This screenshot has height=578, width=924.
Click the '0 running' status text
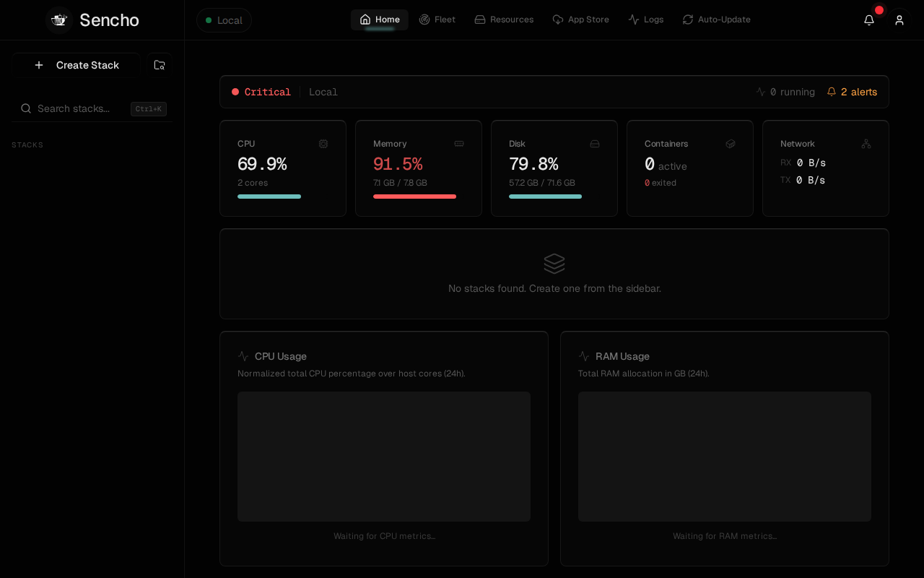pos(793,92)
